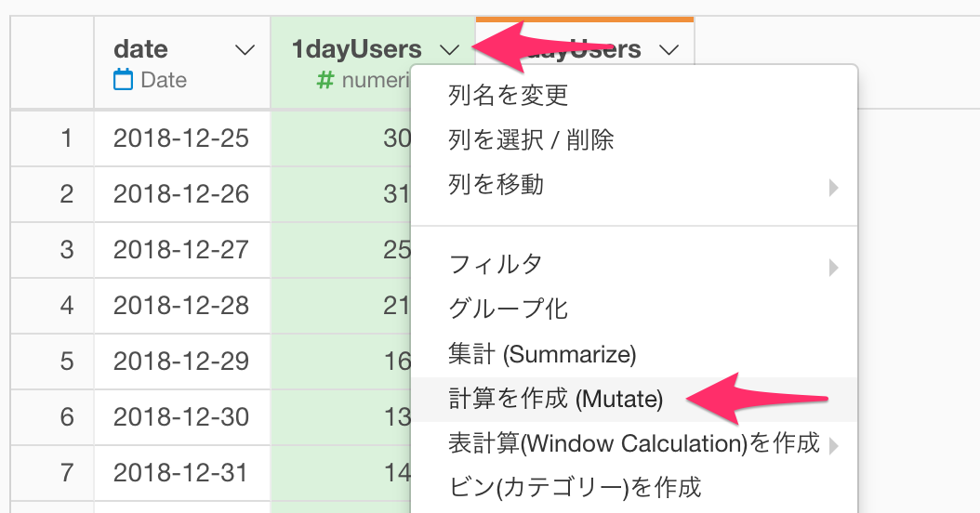Expand the 列を移動 submenu arrow
This screenshot has width=980, height=513.
[833, 187]
